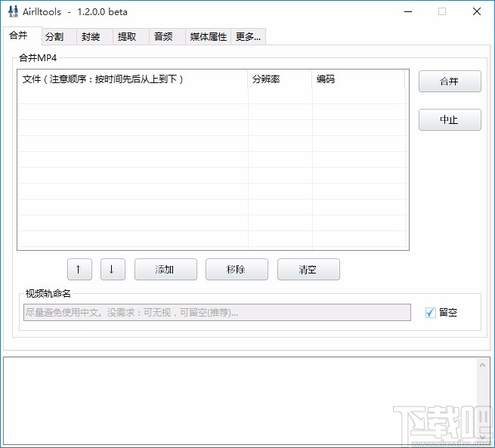This screenshot has width=495, height=448.
Task: Switch to the 合并 tab
Action: (x=23, y=36)
